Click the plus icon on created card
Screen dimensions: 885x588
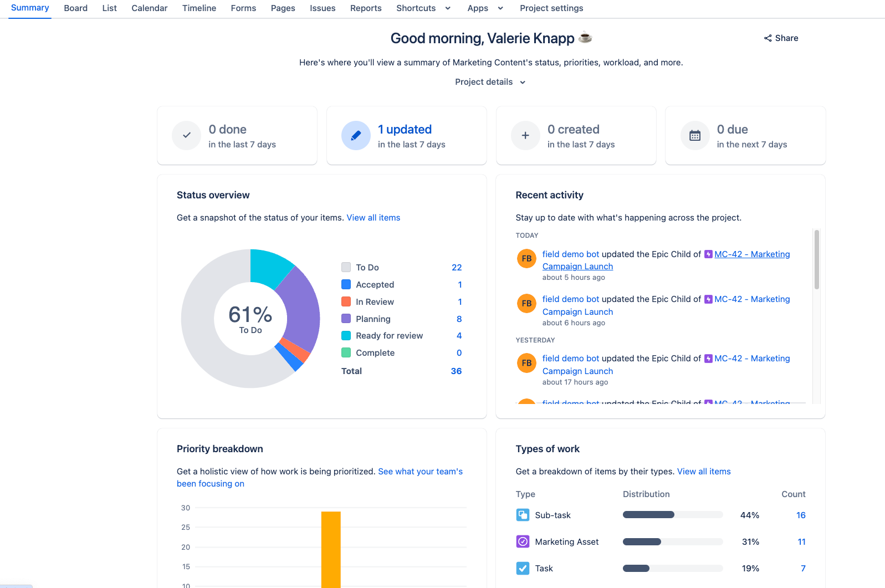(525, 135)
